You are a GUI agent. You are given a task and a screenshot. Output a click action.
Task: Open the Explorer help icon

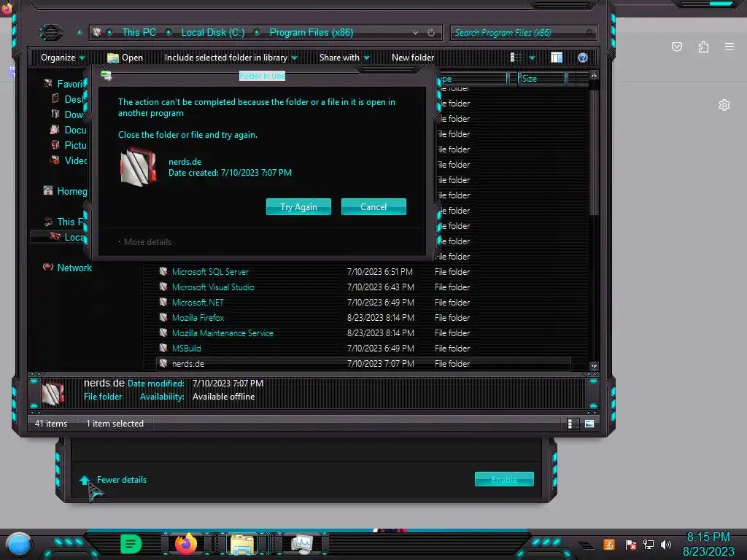(x=583, y=58)
